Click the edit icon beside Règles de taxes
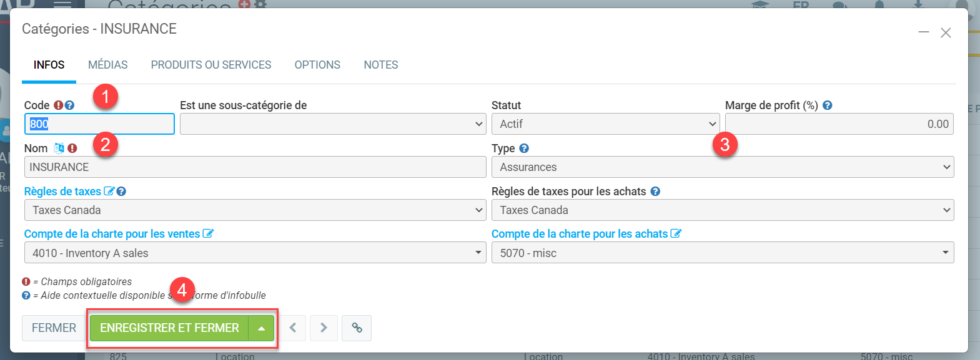The height and width of the screenshot is (360, 980). [x=109, y=192]
